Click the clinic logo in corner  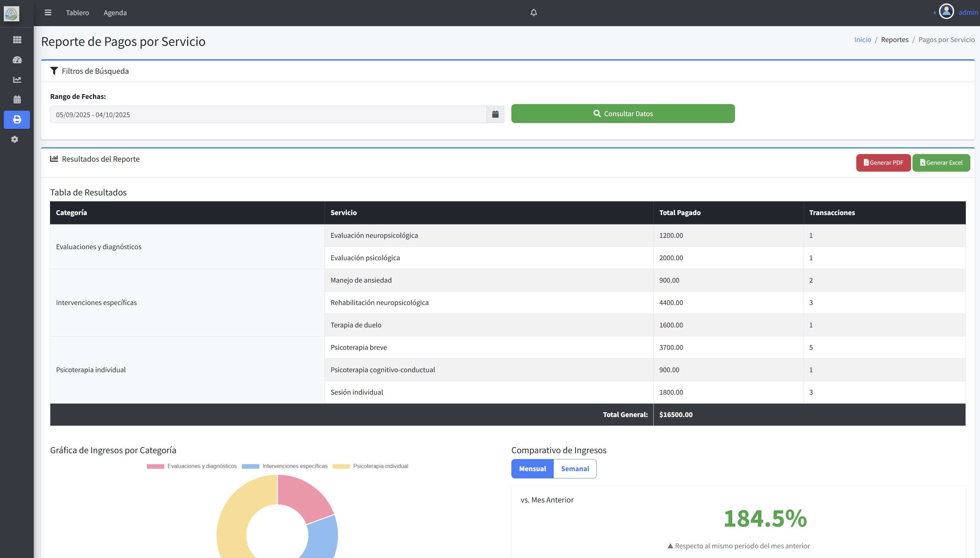[x=11, y=14]
